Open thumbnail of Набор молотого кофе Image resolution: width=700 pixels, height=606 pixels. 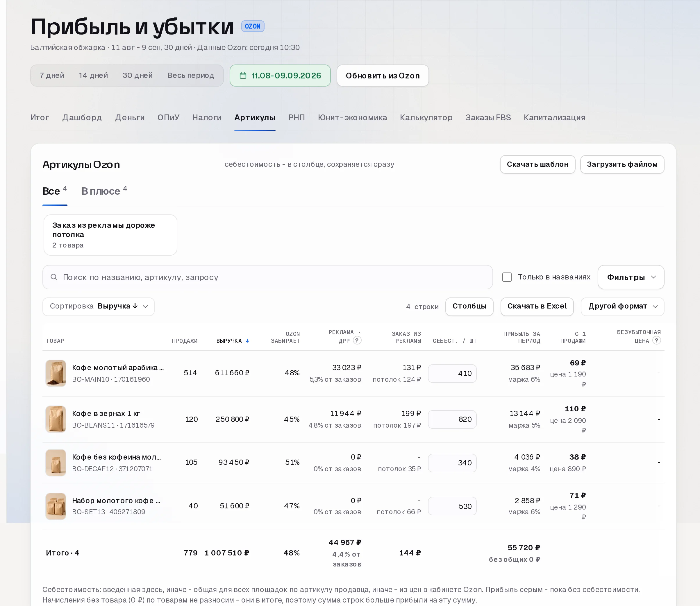pyautogui.click(x=56, y=506)
